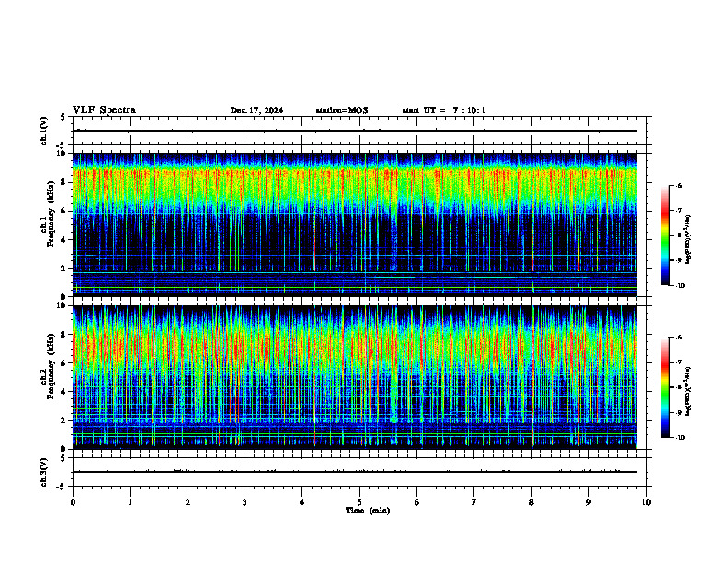728x563 pixels.
Task: Click the "ch.3(V)" axis label
Action: (44, 472)
